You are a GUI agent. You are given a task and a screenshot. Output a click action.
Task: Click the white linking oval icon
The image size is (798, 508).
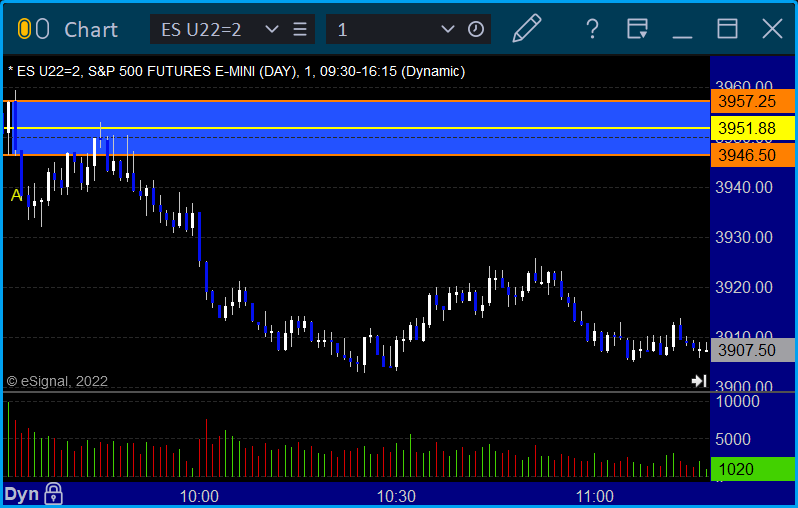pyautogui.click(x=42, y=29)
